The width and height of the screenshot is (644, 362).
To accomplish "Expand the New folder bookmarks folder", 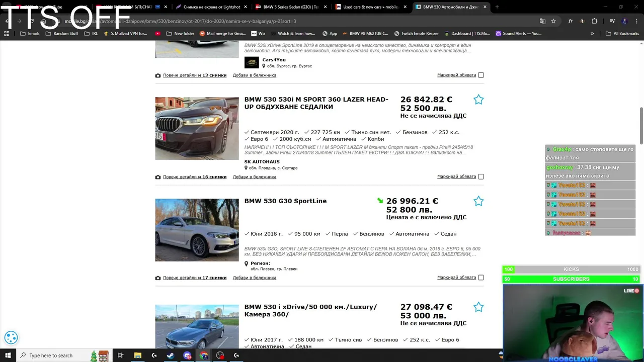I will [x=180, y=34].
